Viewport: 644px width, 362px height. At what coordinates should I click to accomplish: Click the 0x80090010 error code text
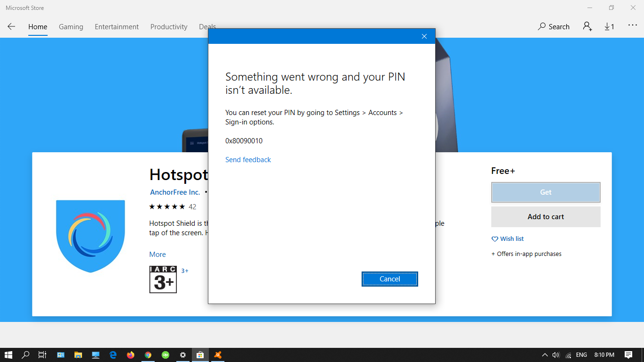point(244,141)
